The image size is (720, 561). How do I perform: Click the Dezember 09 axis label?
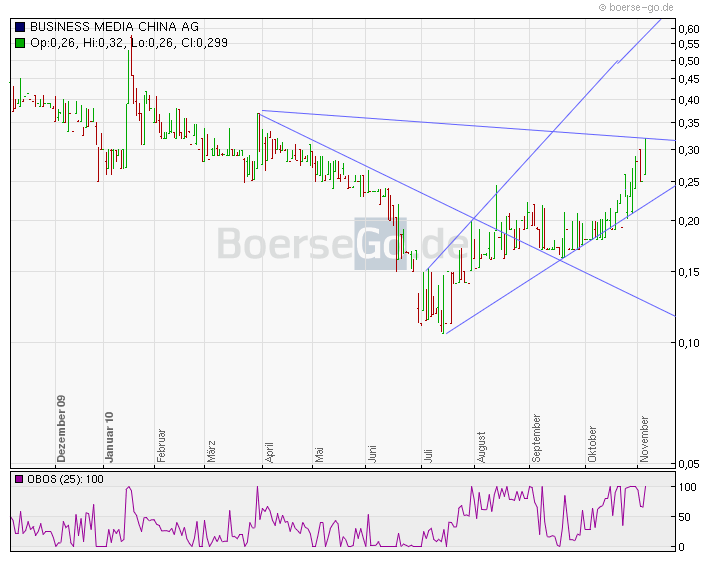(x=62, y=429)
